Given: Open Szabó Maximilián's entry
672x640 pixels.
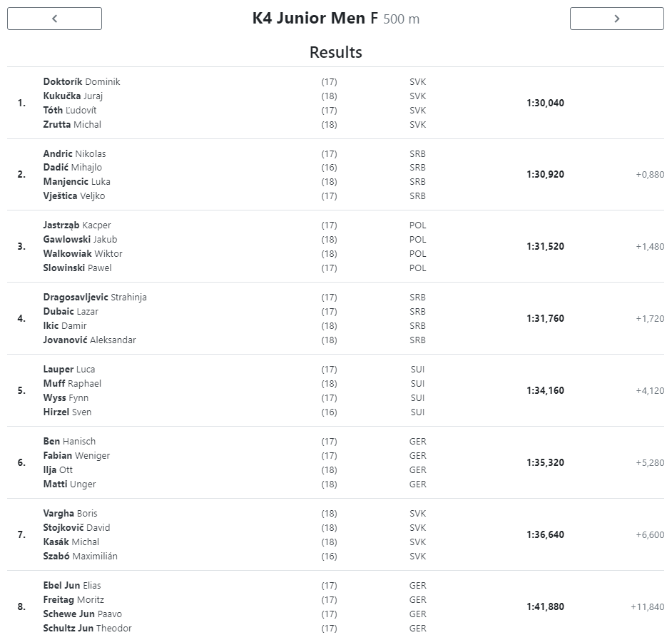Looking at the screenshot, I should point(80,556).
